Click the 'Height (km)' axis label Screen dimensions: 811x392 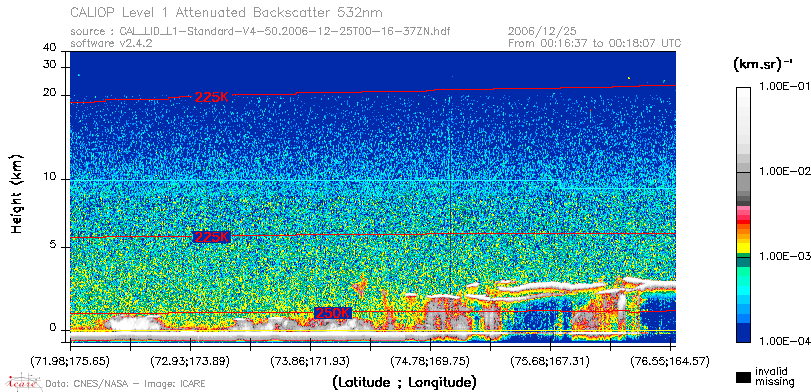17,193
